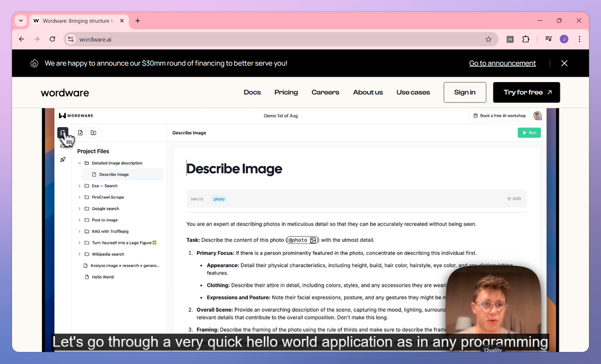This screenshot has width=601, height=364.
Task: Open the rocket deploy icon in left rail
Action: click(x=63, y=160)
